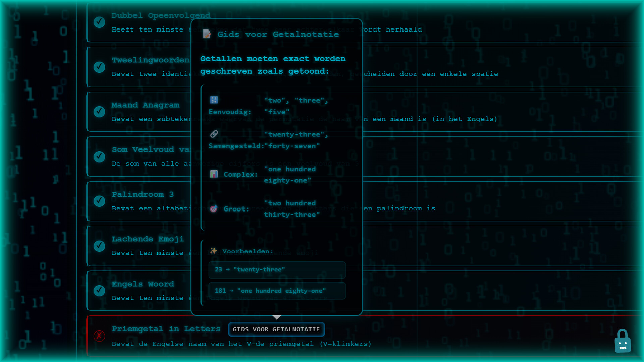Image resolution: width=644 pixels, height=362 pixels.
Task: Click the red X icon for Priemgetal in Letters
Action: pos(99,336)
